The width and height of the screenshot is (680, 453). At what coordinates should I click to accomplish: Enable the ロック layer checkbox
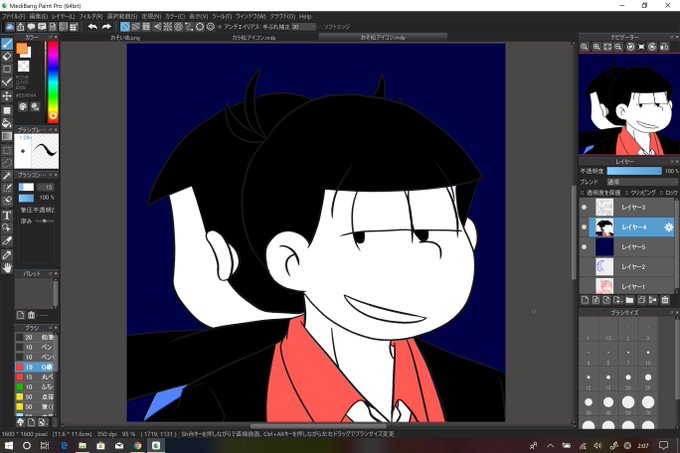pos(661,192)
